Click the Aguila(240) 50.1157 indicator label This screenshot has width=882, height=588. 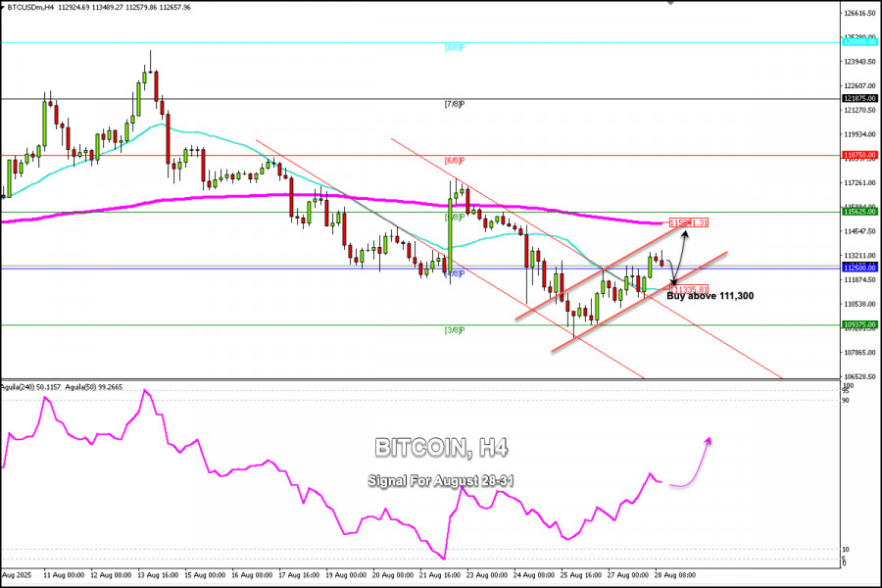pos(31,387)
